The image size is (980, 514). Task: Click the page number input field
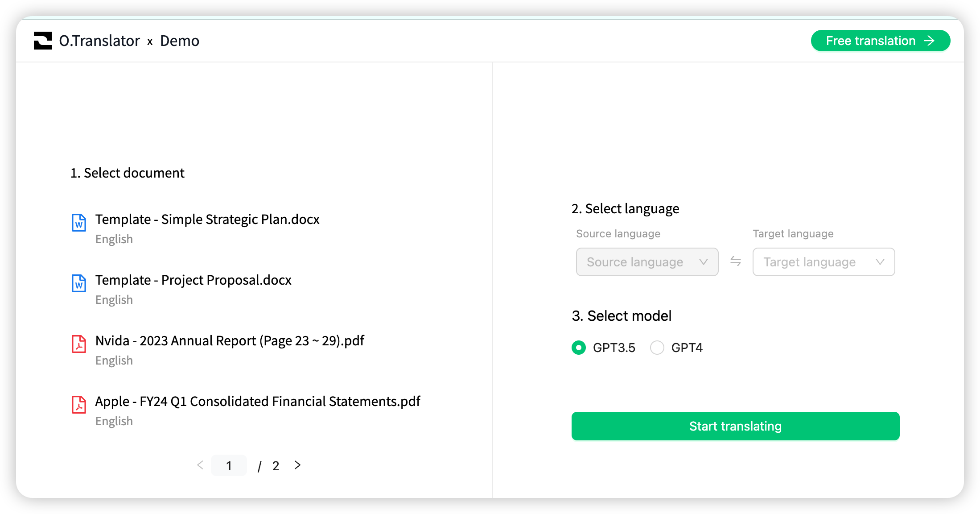tap(229, 465)
